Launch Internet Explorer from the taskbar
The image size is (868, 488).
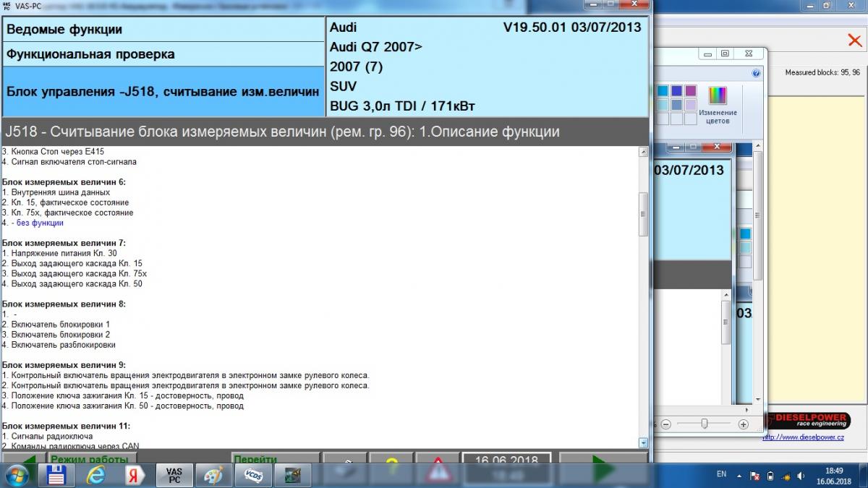tap(95, 475)
